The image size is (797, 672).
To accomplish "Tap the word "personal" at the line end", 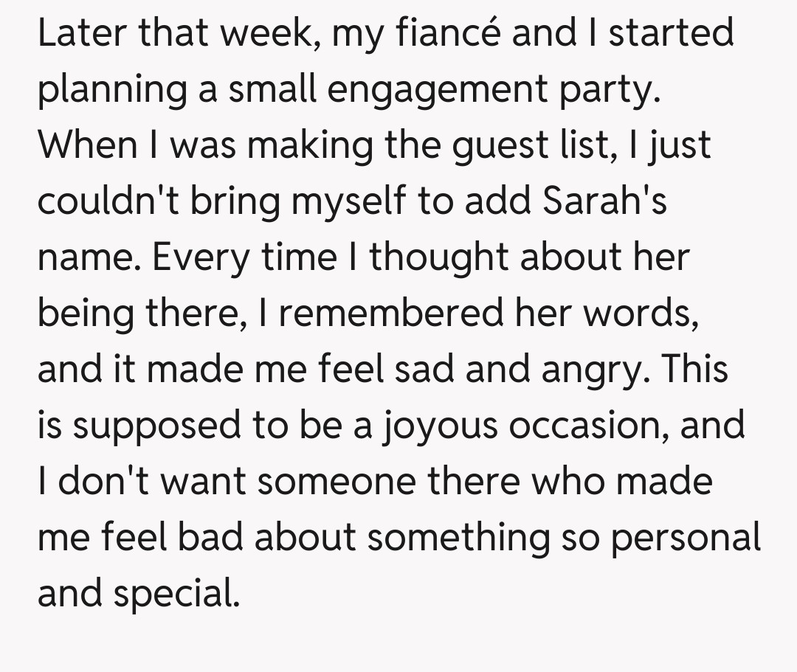I will click(x=686, y=538).
